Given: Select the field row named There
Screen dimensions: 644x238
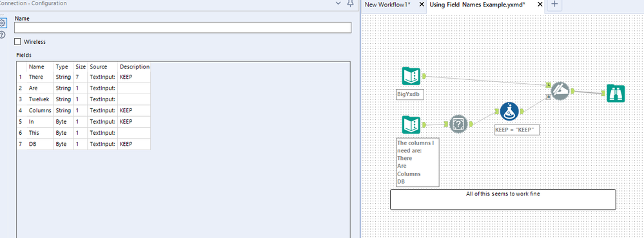Looking at the screenshot, I should [x=84, y=77].
